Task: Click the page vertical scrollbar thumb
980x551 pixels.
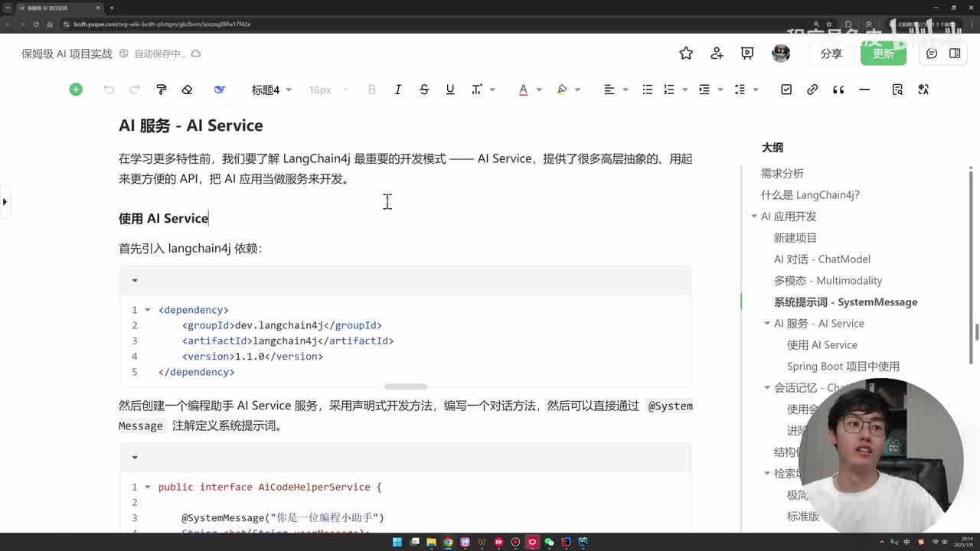Action: click(977, 334)
